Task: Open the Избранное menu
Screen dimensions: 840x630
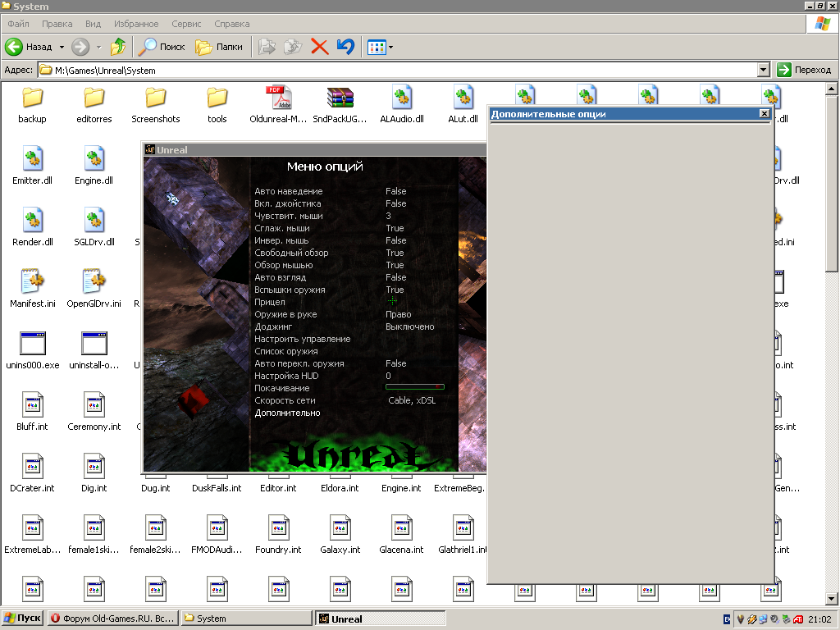Action: click(x=135, y=25)
